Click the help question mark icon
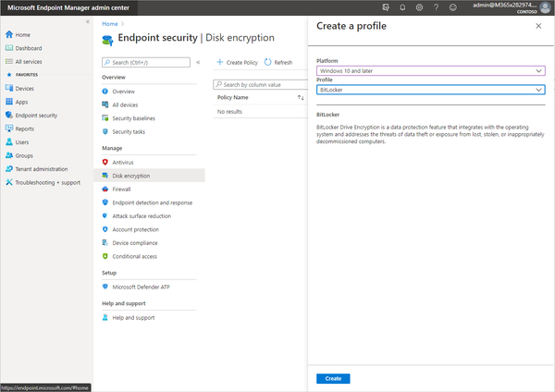 (x=436, y=7)
